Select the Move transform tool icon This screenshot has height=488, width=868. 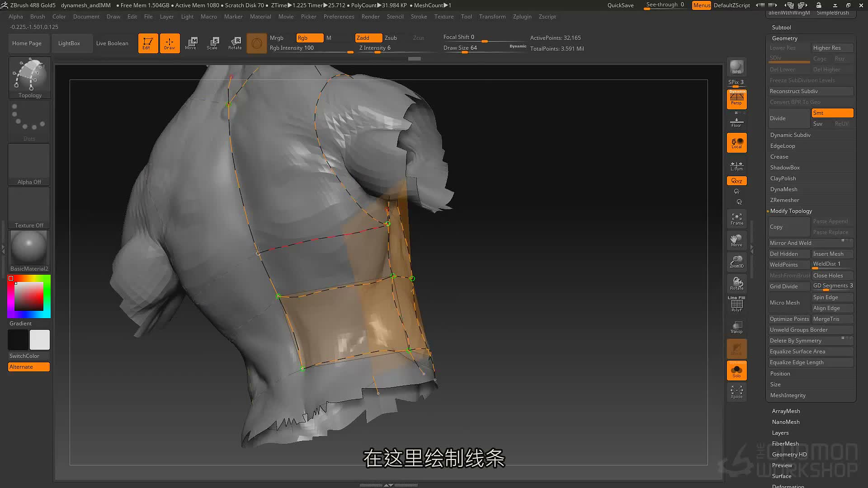(x=191, y=43)
